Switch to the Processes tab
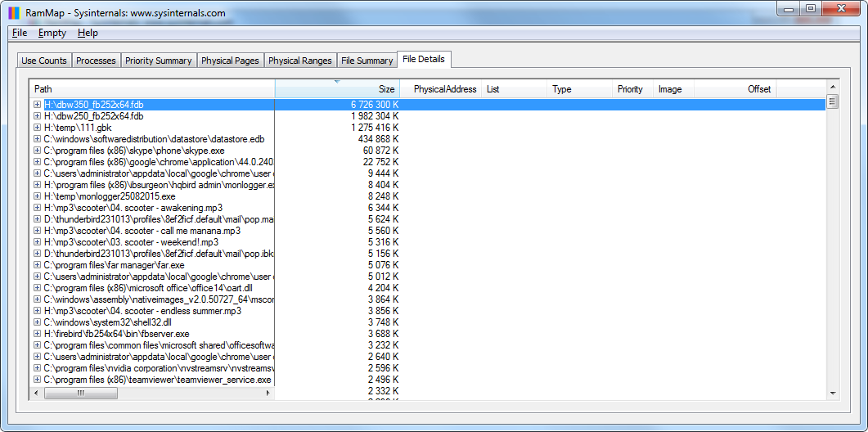 click(96, 61)
